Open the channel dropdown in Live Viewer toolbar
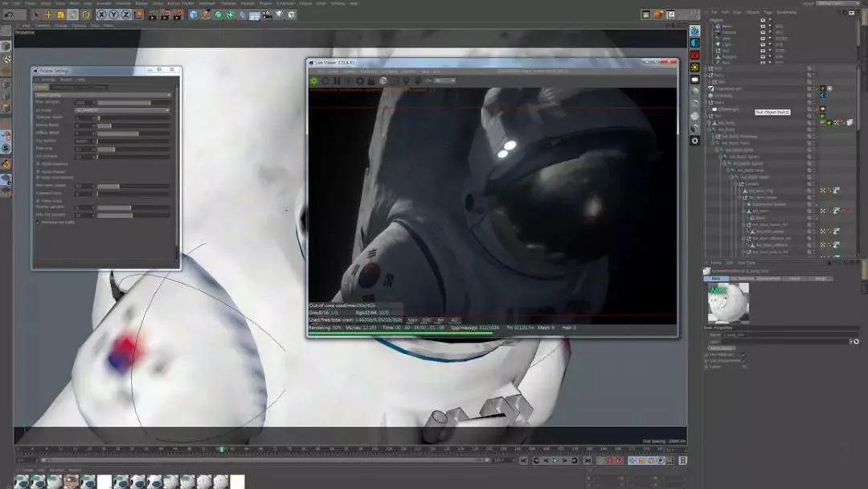Screen dimensions: 868x489 (444, 80)
